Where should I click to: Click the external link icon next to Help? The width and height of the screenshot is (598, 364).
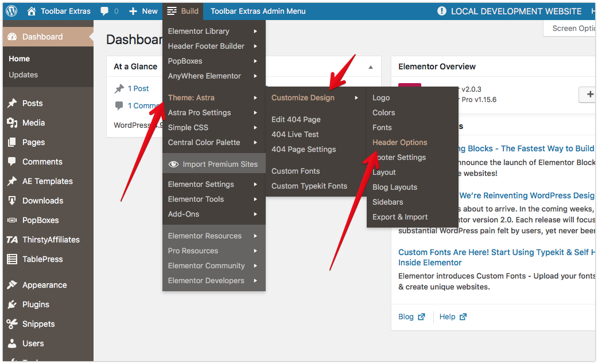[x=463, y=317]
